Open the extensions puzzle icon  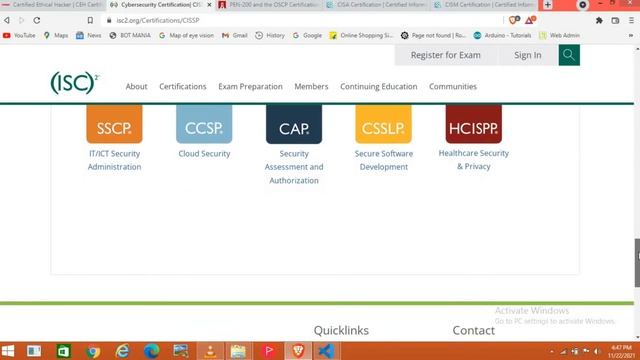coord(599,20)
